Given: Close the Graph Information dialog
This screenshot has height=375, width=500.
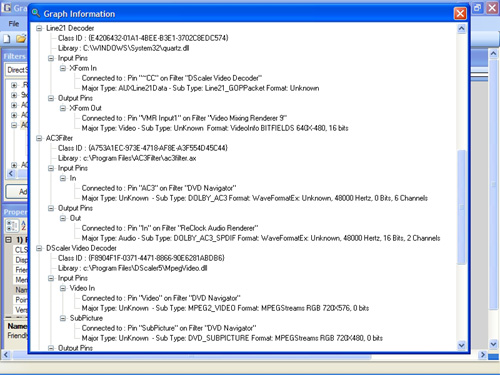Looking at the screenshot, I should point(460,13).
